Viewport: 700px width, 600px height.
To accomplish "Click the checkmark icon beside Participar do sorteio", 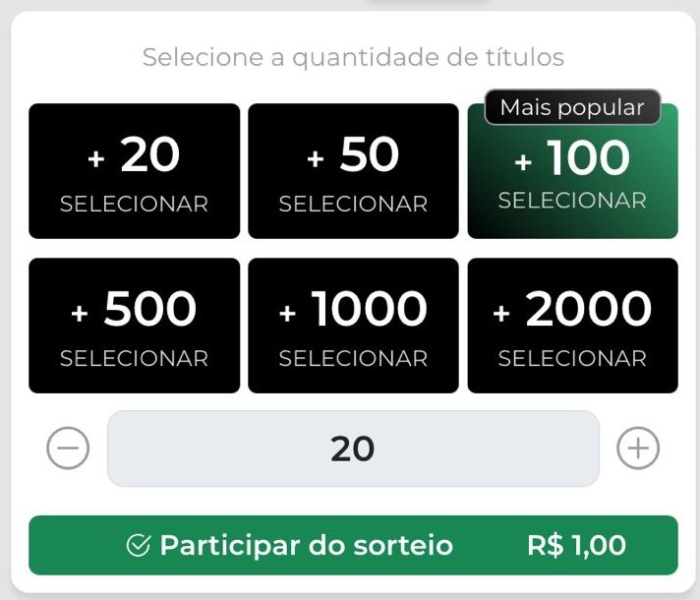I will tap(139, 546).
